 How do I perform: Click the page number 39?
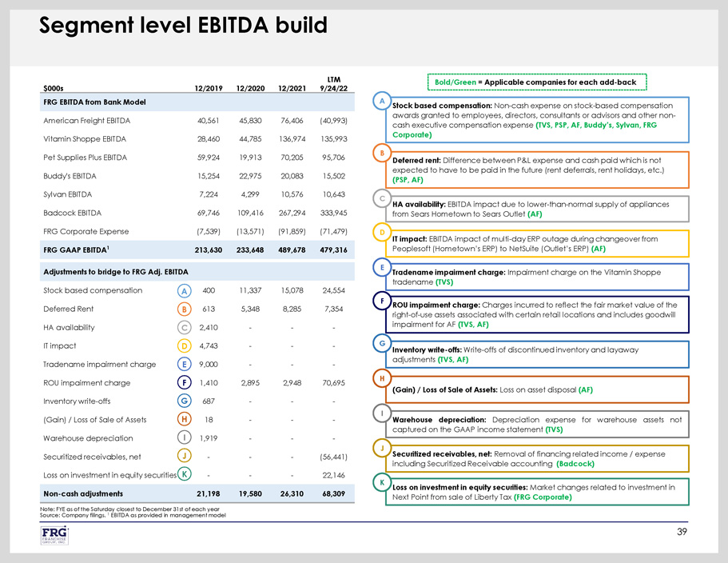pos(682,532)
